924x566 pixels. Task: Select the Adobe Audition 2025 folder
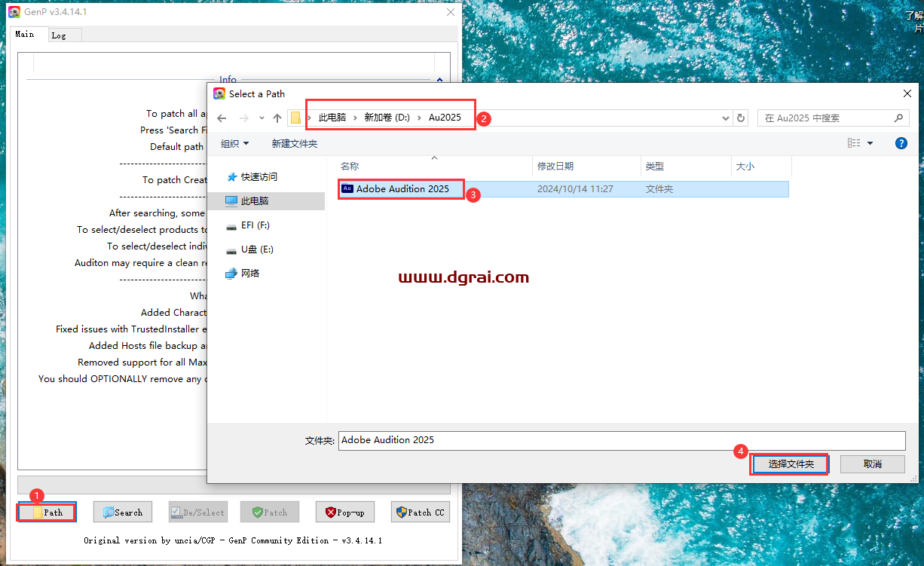click(x=401, y=188)
